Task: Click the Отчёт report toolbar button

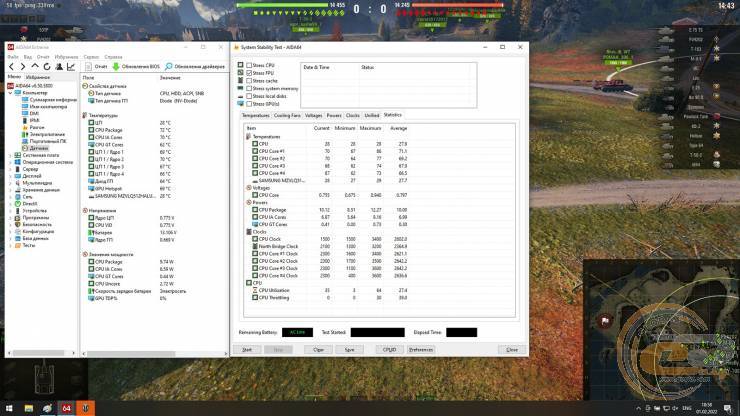Action: click(96, 67)
